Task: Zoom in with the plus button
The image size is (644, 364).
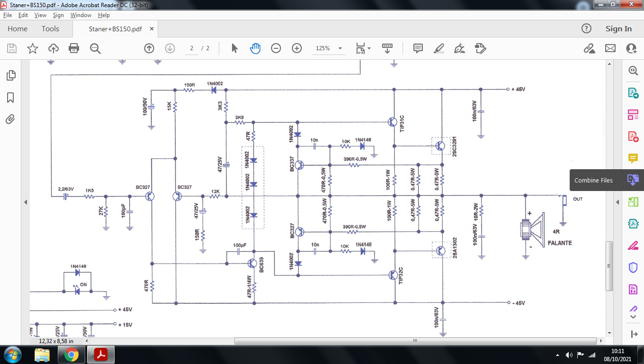Action: pos(297,48)
